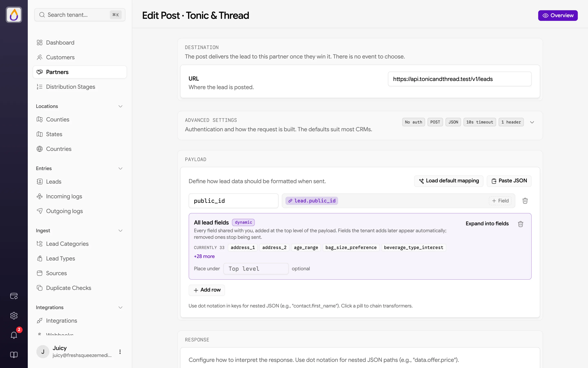Viewport: 588px width, 368px height.
Task: Open Sources in the sidebar
Action: (x=80, y=273)
